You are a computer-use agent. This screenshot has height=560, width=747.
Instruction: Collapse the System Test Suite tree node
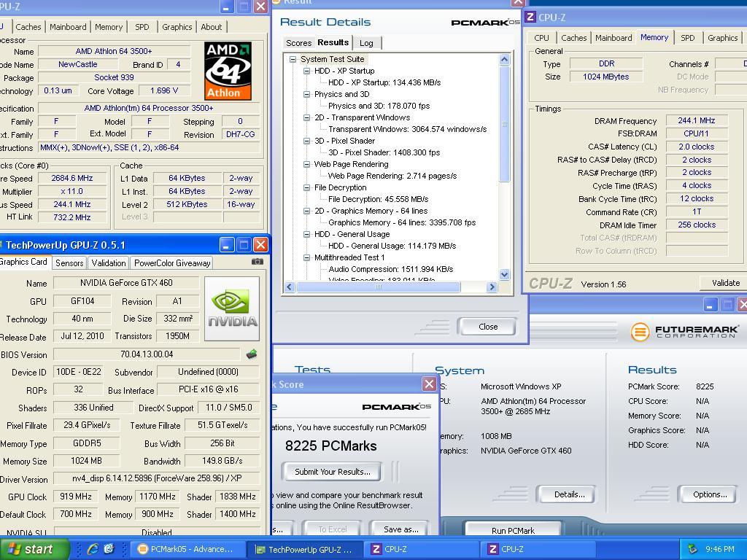(293, 60)
